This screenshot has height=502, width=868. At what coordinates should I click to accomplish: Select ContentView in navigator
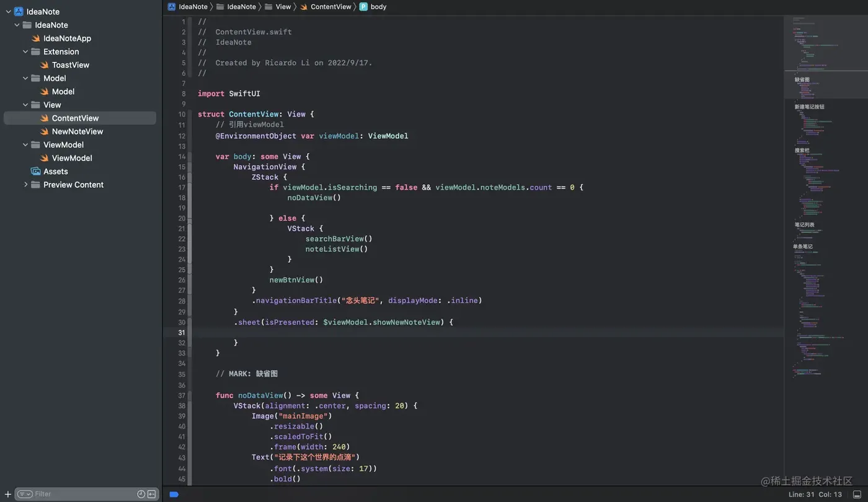pos(80,118)
